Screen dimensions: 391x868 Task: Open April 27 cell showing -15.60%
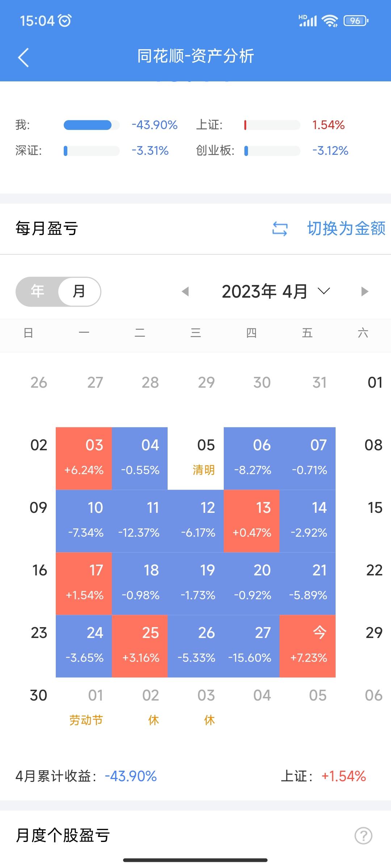pyautogui.click(x=251, y=646)
